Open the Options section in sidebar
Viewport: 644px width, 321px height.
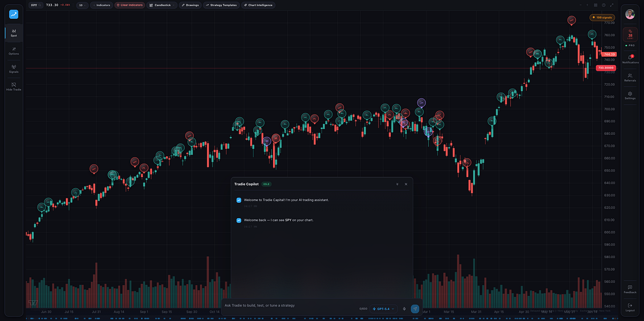pos(14,51)
